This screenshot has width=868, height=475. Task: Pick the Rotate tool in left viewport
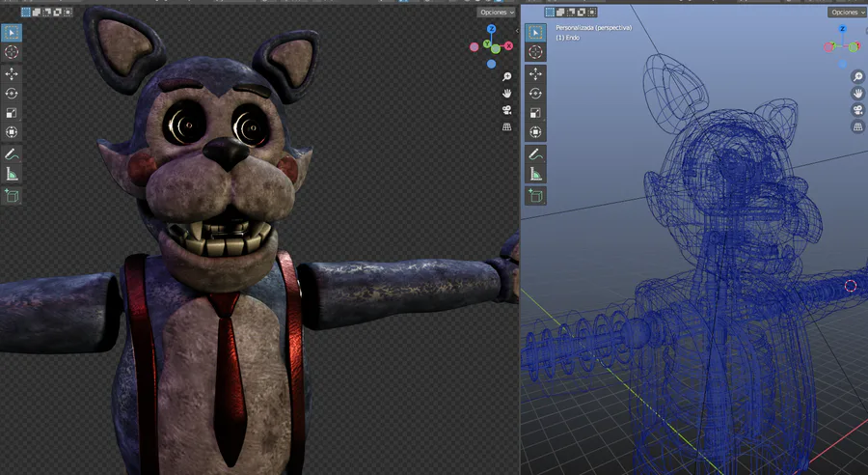coord(12,93)
